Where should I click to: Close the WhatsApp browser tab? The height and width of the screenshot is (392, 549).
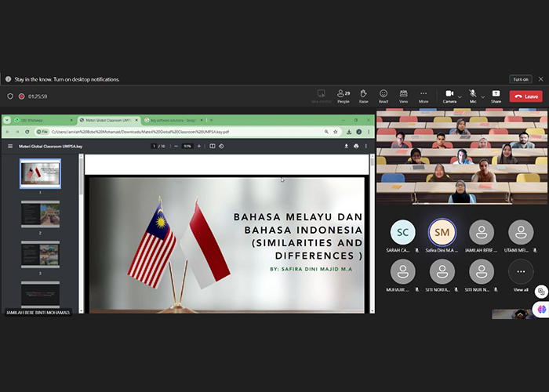coord(71,120)
